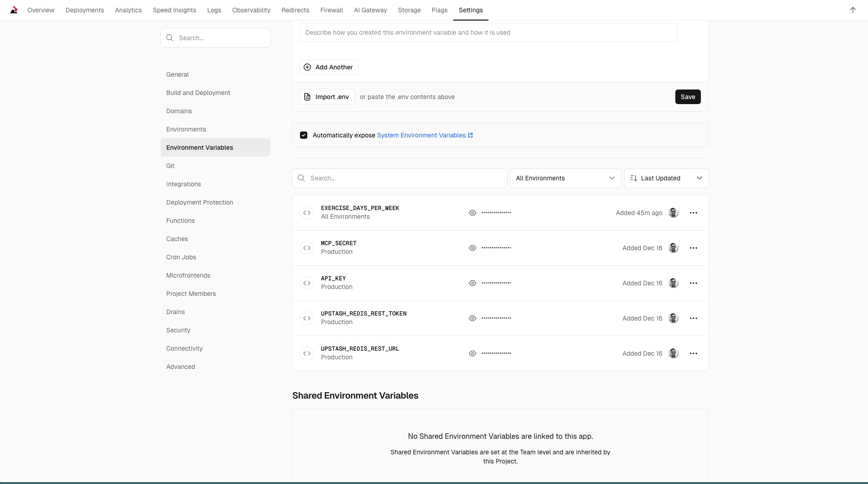This screenshot has height=484, width=868.
Task: Expand the All Environments dropdown
Action: click(x=565, y=178)
